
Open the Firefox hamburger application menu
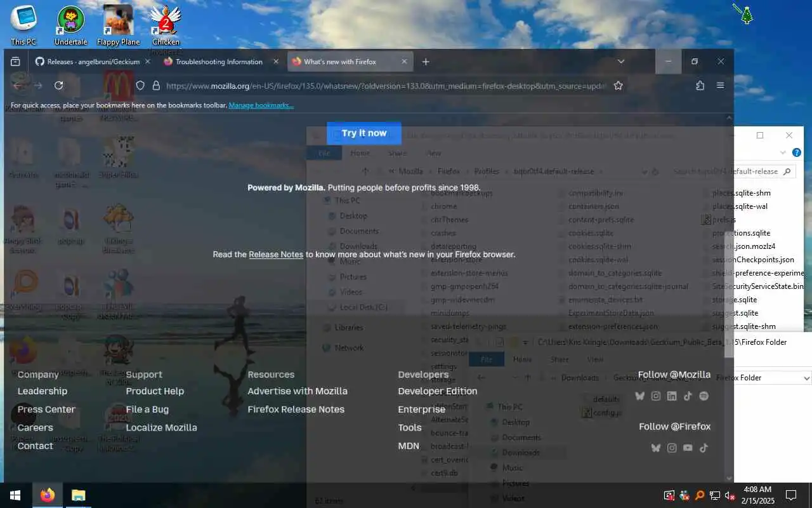coord(720,86)
